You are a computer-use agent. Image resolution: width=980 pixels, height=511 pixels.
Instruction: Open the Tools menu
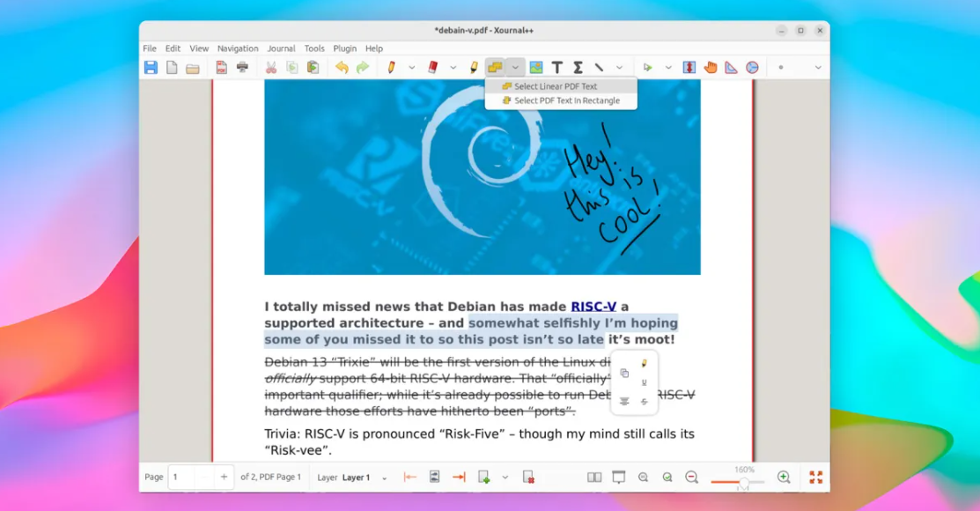(314, 48)
